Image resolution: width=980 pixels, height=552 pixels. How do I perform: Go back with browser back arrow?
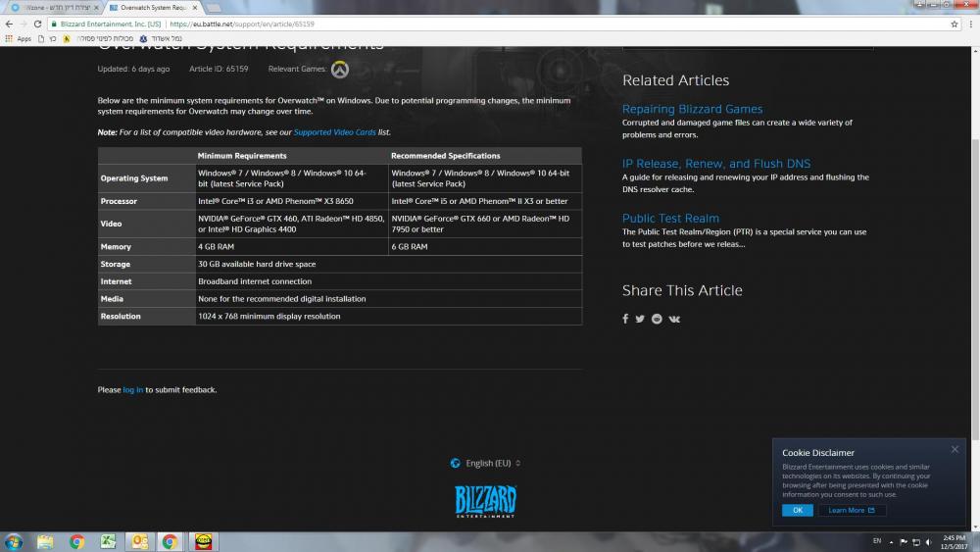pyautogui.click(x=9, y=24)
